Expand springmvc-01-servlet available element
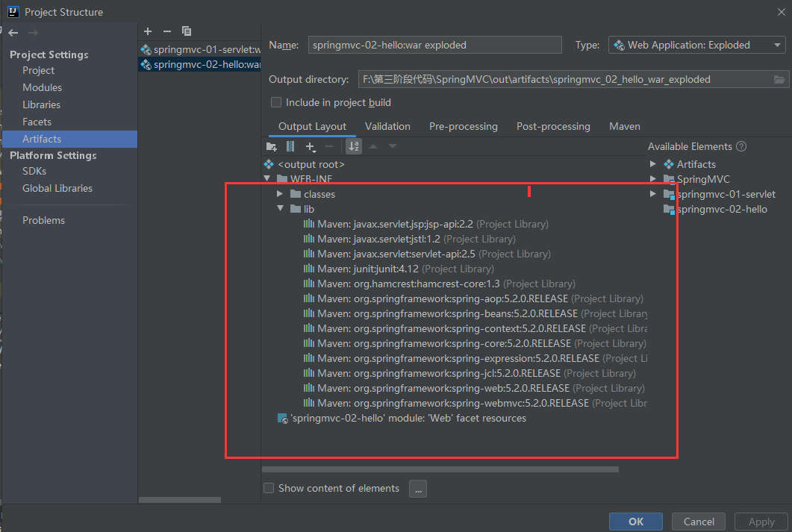The width and height of the screenshot is (792, 532). [653, 194]
